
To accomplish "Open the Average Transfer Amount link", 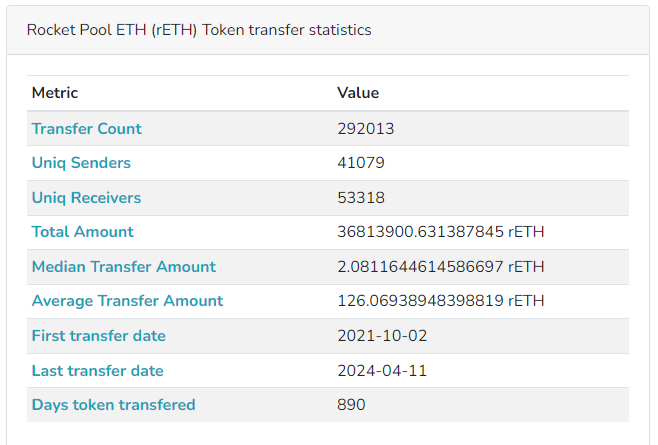I will pos(128,301).
